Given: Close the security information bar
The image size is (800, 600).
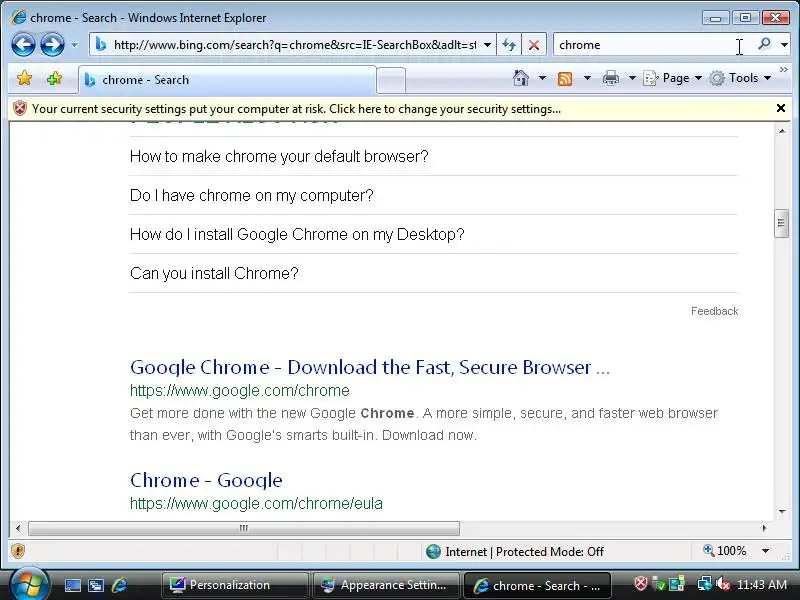Looking at the screenshot, I should [x=781, y=108].
